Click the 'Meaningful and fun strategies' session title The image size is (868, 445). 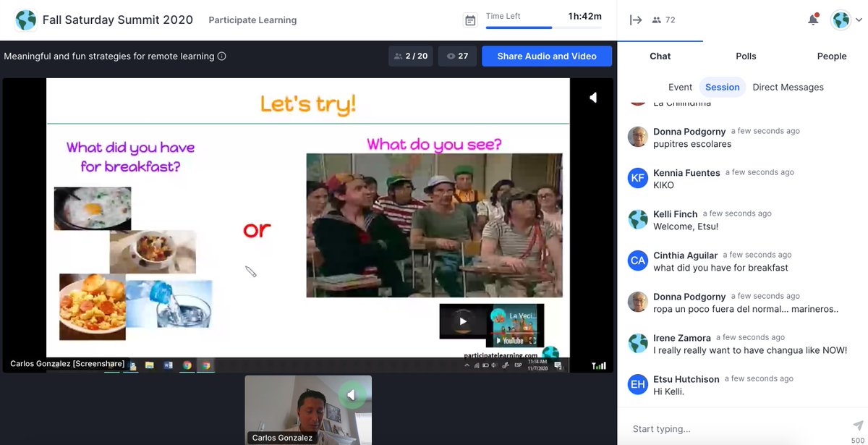109,56
